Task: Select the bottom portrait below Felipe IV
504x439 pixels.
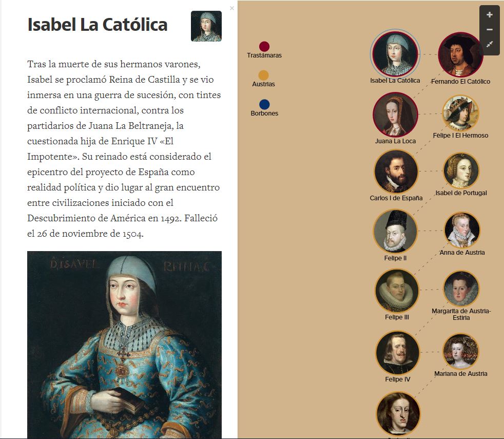Action: (x=398, y=414)
